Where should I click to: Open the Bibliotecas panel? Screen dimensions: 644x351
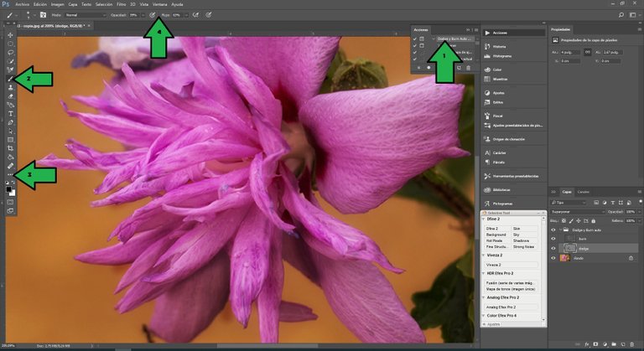501,189
